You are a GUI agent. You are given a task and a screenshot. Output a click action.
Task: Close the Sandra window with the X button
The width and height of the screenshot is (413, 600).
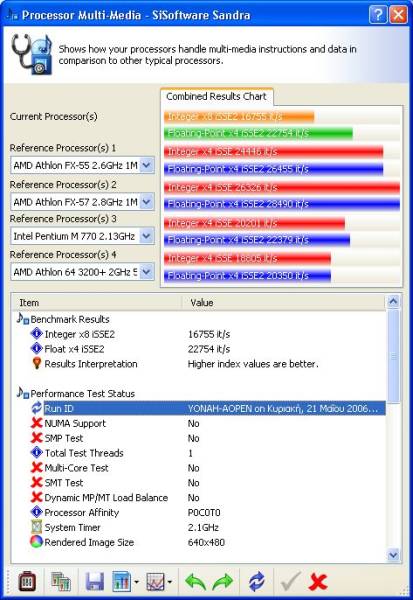(398, 15)
